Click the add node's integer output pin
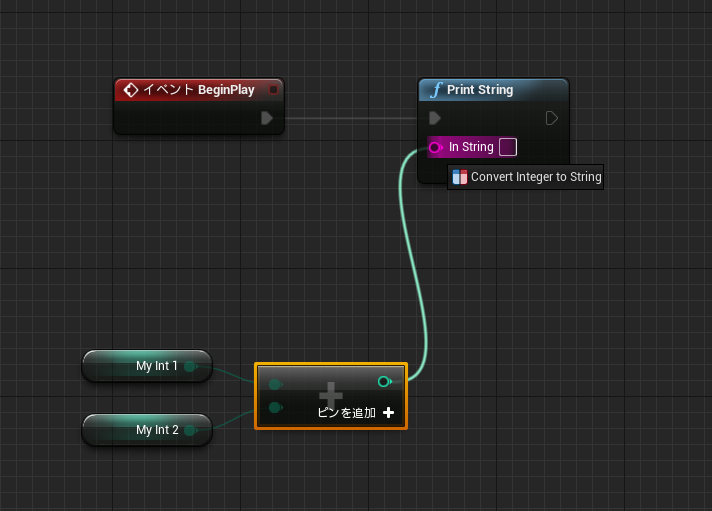The height and width of the screenshot is (511, 712). tap(385, 382)
